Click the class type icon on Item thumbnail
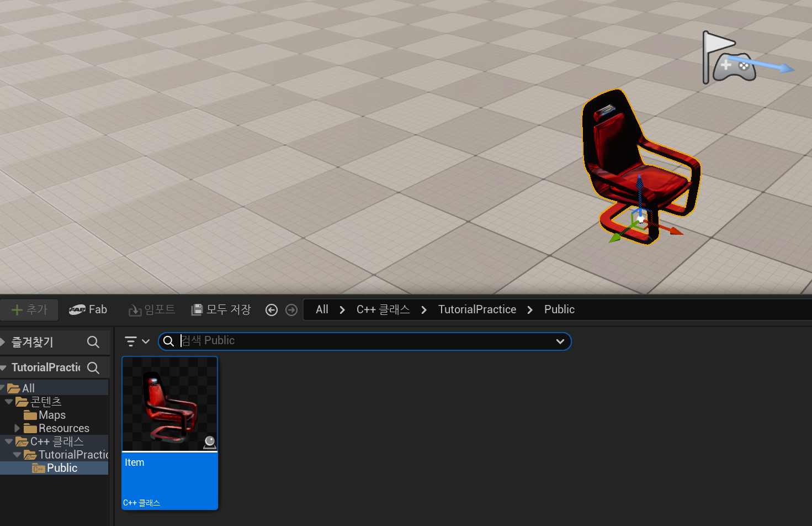Screen dimensions: 812x526 pos(210,443)
